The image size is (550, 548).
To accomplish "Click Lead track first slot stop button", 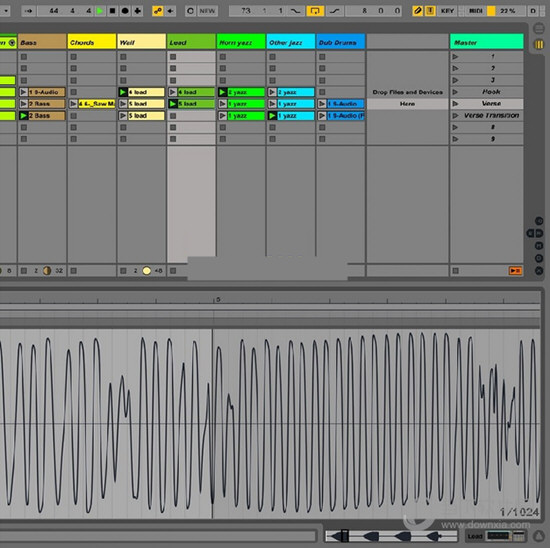I will (x=173, y=56).
